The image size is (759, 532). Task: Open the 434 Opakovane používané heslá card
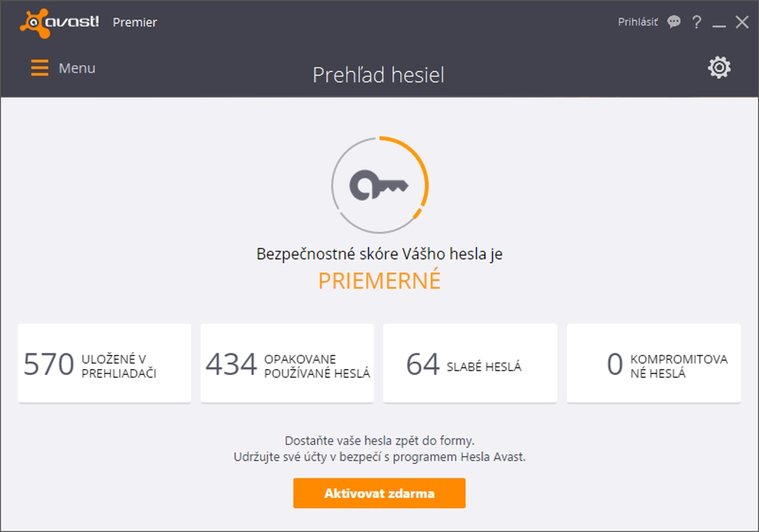click(x=287, y=363)
